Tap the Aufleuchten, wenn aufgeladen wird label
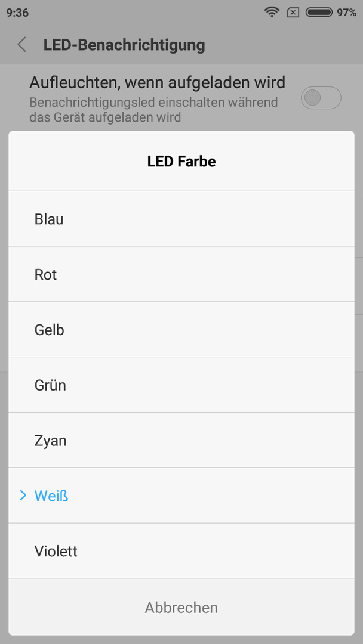This screenshot has width=363, height=644. 157,82
